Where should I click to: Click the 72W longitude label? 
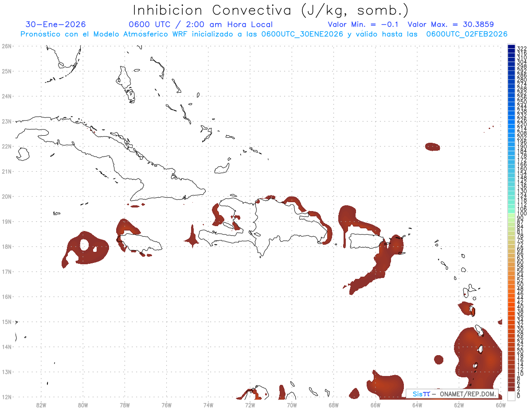[250, 405]
